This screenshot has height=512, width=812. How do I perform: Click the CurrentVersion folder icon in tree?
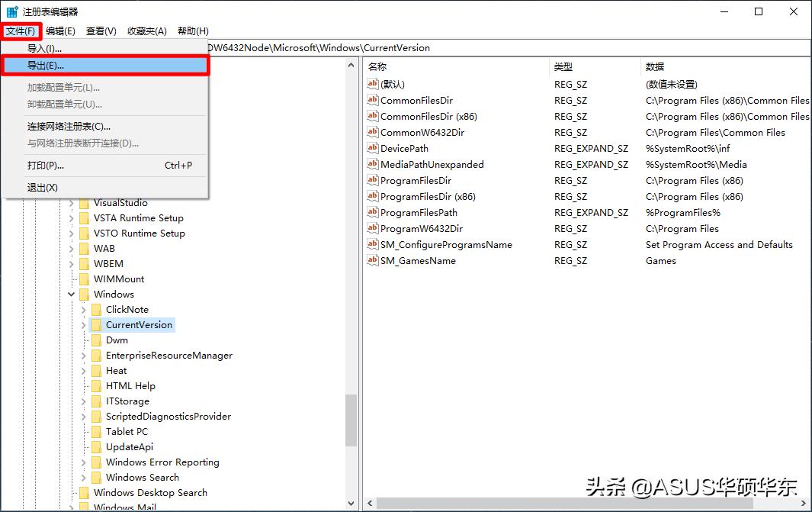(96, 325)
